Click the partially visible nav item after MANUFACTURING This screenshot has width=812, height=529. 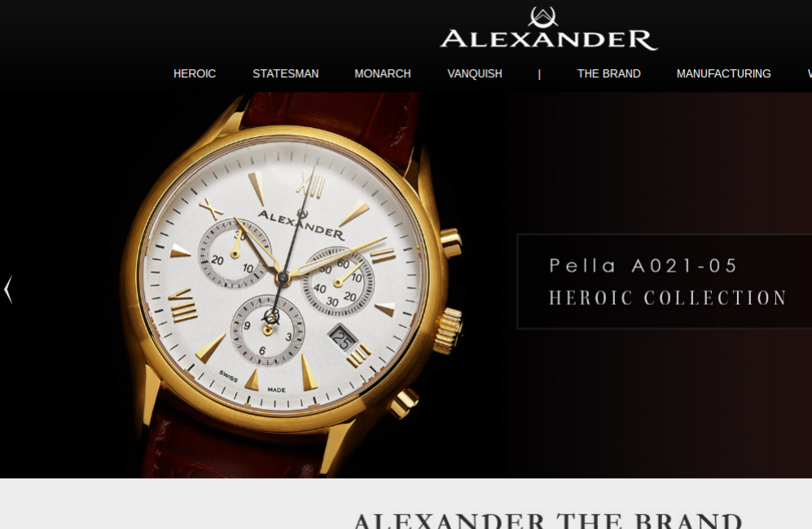(x=810, y=73)
